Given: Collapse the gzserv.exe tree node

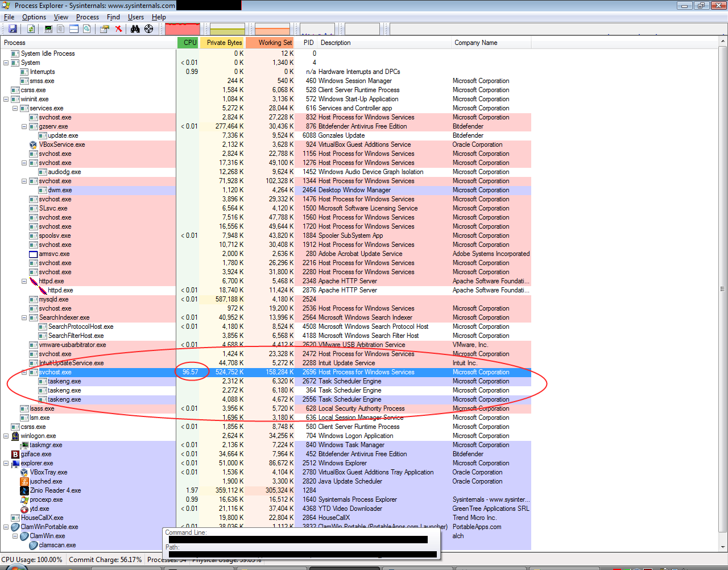Looking at the screenshot, I should tap(24, 126).
